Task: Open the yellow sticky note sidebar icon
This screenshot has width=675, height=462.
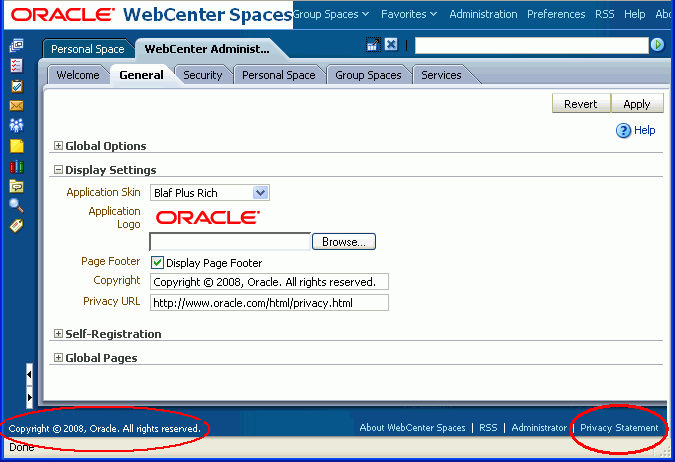Action: (17, 146)
